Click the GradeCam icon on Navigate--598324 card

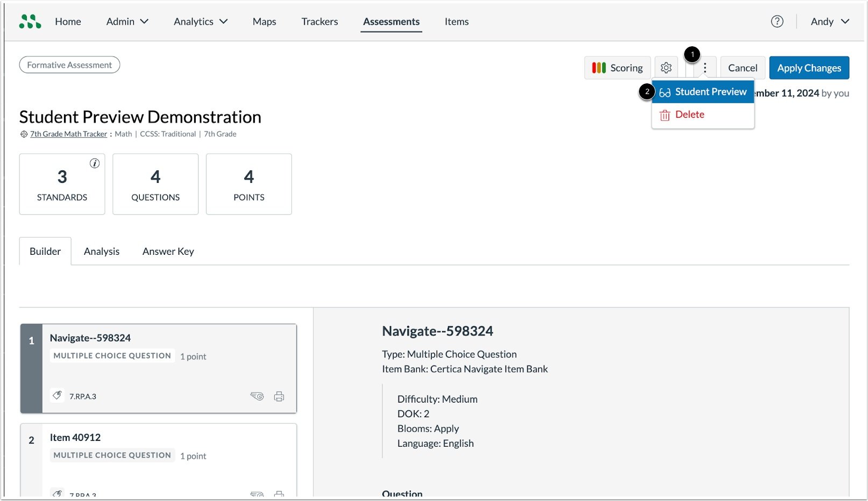[x=257, y=396]
